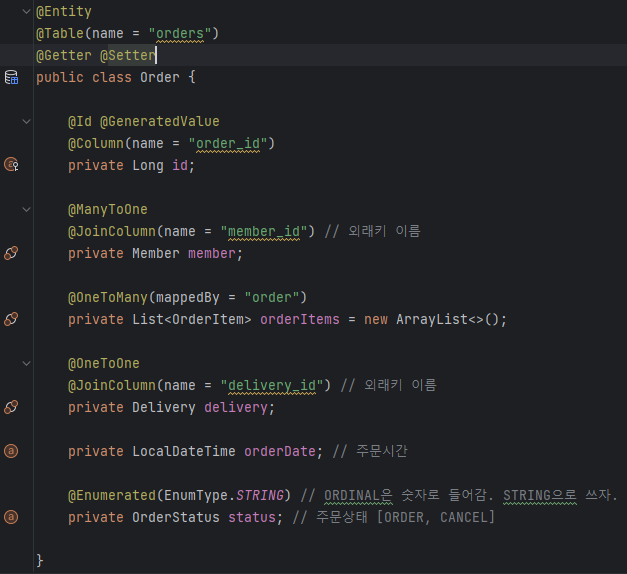627x574 pixels.
Task: Click the @OneToMany annotation
Action: click(108, 297)
